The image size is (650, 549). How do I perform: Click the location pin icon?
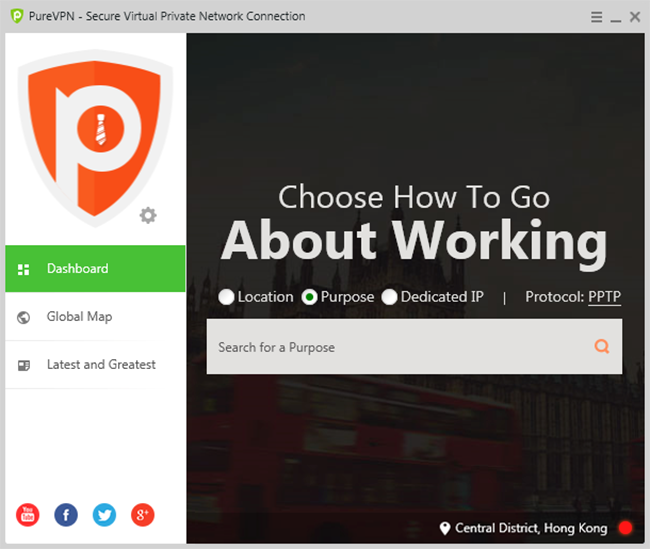[x=445, y=528]
